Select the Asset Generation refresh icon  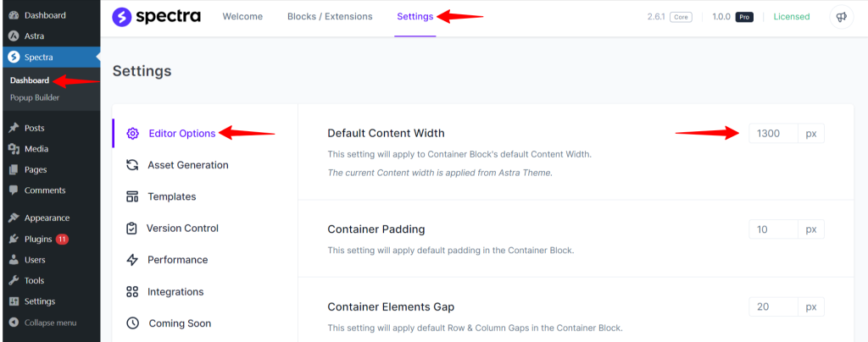pyautogui.click(x=132, y=165)
